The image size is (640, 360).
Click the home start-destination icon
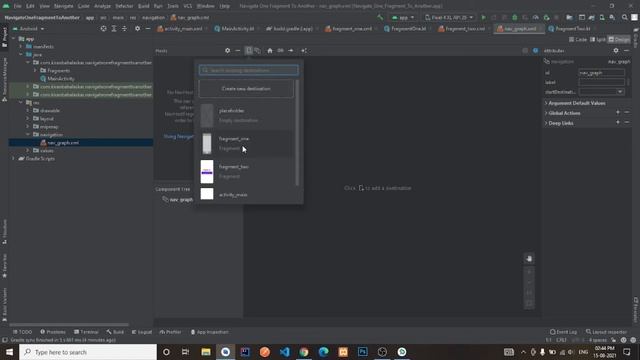270,51
